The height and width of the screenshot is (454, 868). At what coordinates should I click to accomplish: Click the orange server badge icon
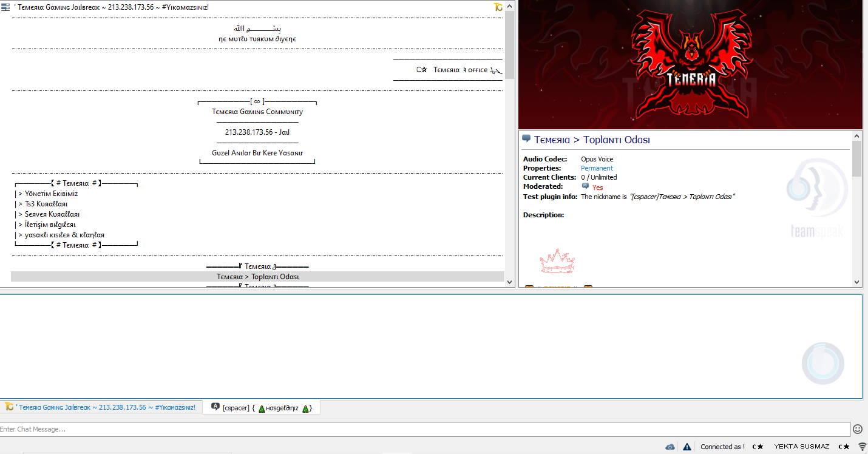(x=498, y=7)
